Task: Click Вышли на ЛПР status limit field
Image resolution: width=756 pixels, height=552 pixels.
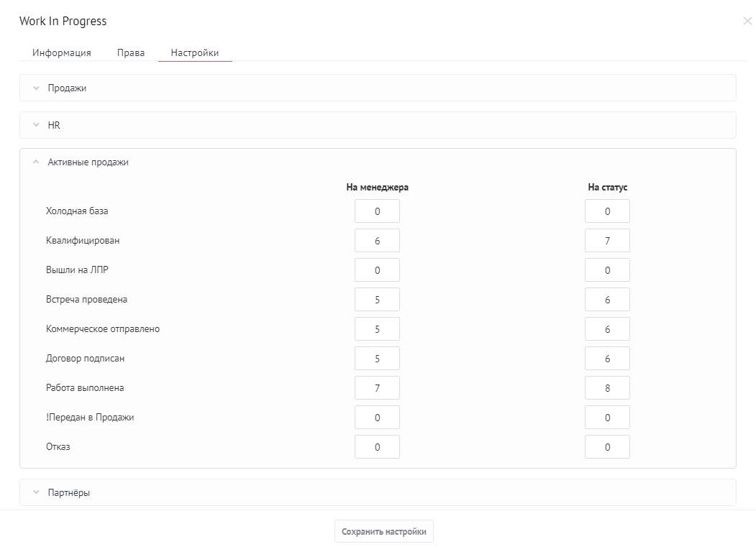Action: pyautogui.click(x=608, y=270)
